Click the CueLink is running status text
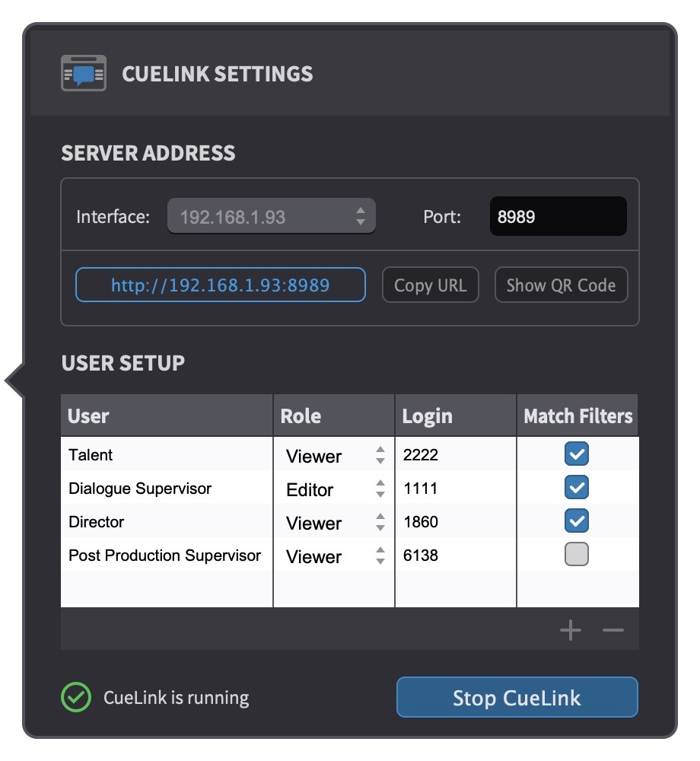The height and width of the screenshot is (761, 700). click(x=176, y=697)
